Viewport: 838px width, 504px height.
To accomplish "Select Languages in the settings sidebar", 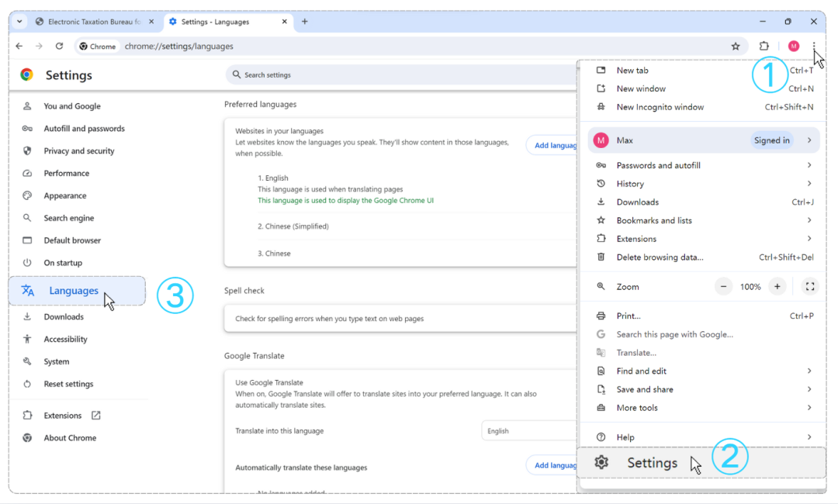I will [78, 291].
